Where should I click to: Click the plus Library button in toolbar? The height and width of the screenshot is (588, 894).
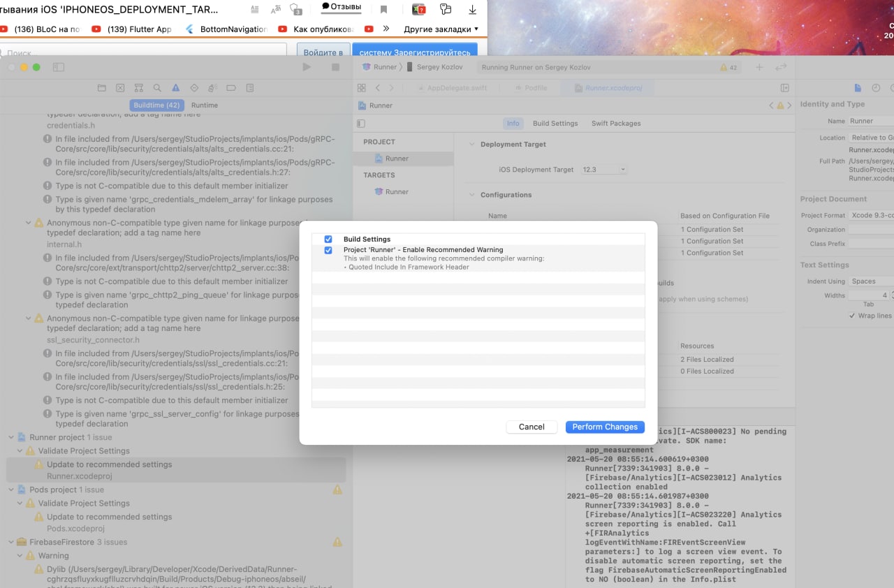point(759,67)
